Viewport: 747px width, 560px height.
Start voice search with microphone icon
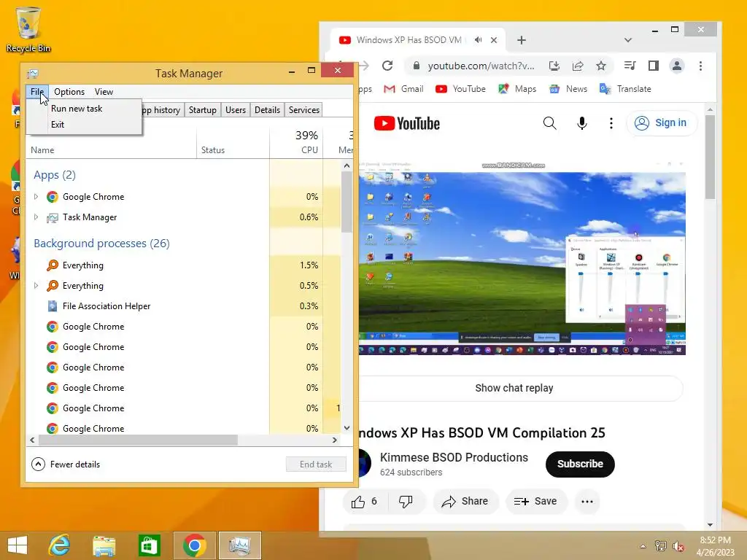click(x=581, y=123)
